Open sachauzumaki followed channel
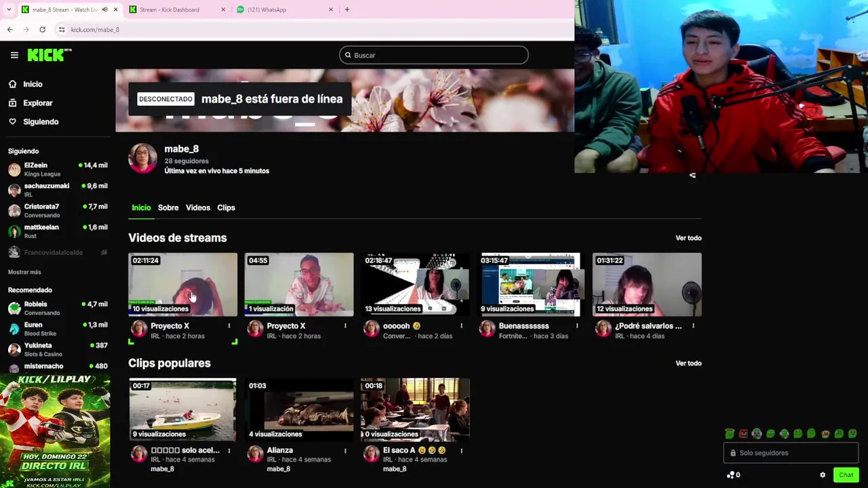The height and width of the screenshot is (488, 868). [58, 190]
